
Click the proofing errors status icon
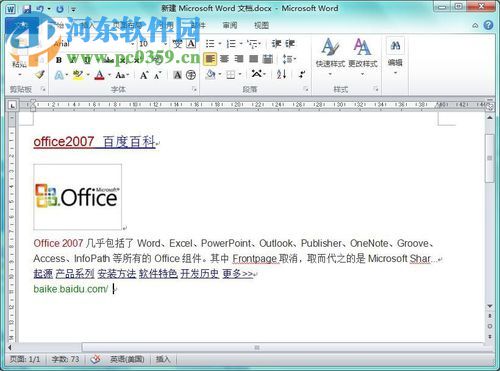pyautogui.click(x=95, y=359)
